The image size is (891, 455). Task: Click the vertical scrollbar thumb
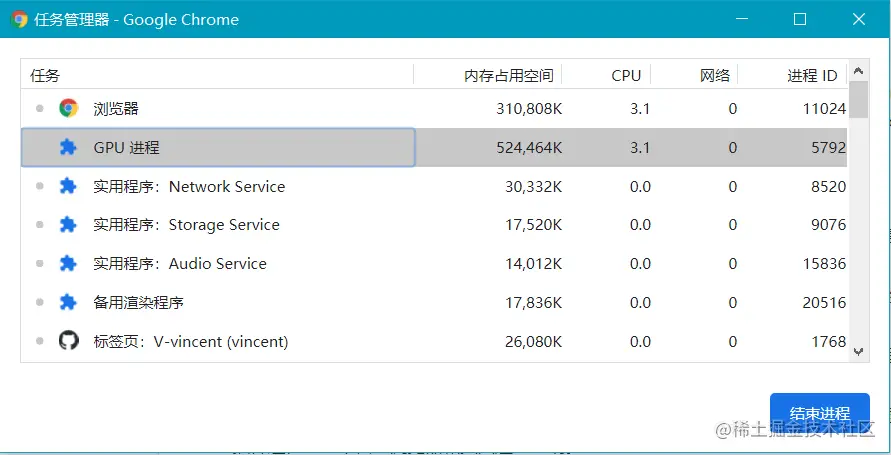point(859,100)
